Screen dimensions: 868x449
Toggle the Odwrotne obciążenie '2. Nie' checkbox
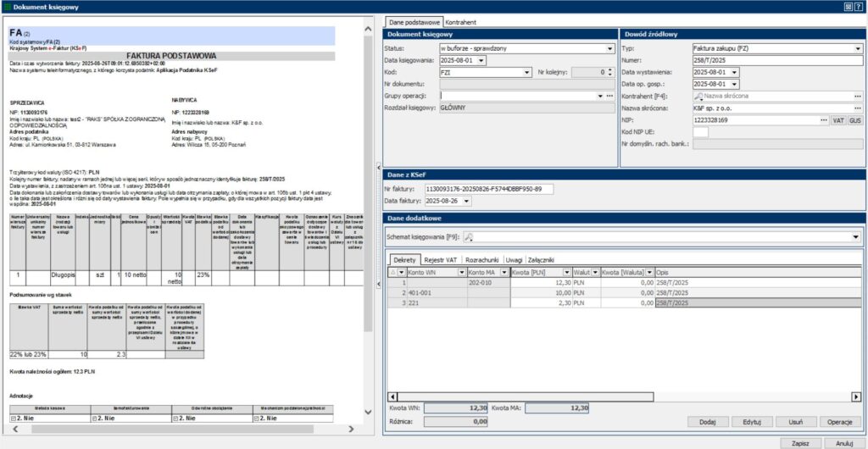(x=176, y=418)
